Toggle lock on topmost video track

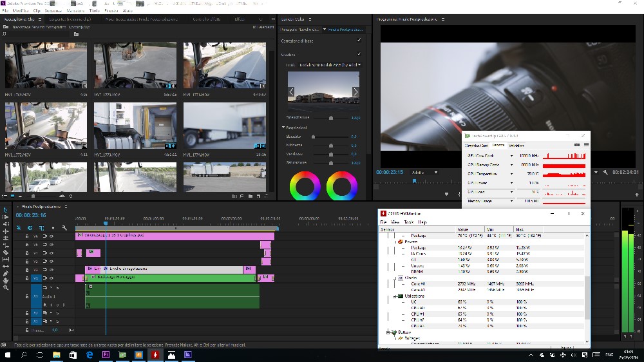pos(27,236)
